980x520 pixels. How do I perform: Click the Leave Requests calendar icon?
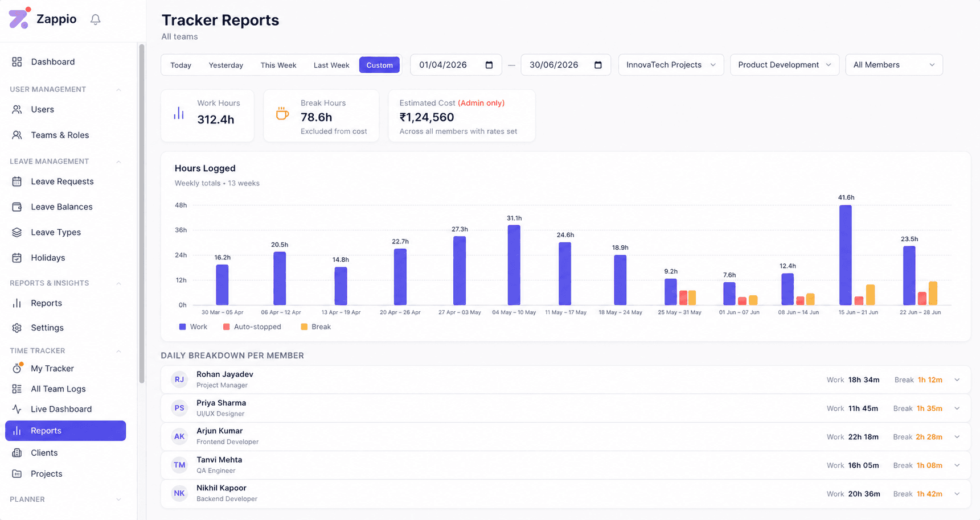17,181
